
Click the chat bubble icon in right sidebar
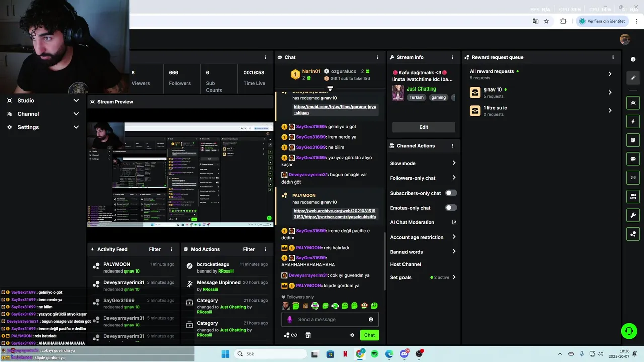pyautogui.click(x=633, y=159)
